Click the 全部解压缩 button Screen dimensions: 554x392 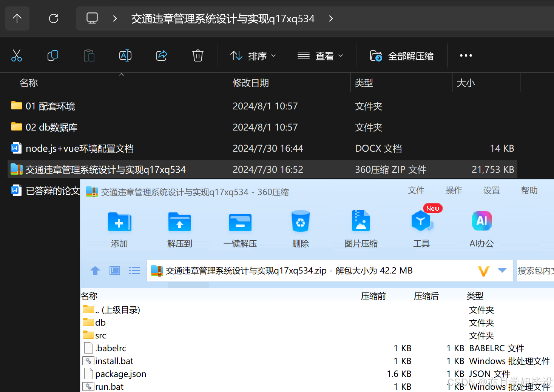(401, 55)
